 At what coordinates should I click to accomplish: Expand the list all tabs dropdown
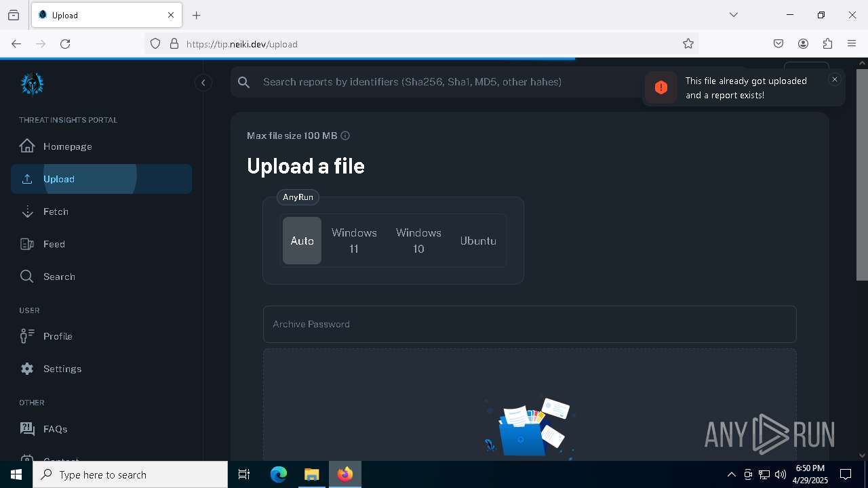tap(734, 15)
